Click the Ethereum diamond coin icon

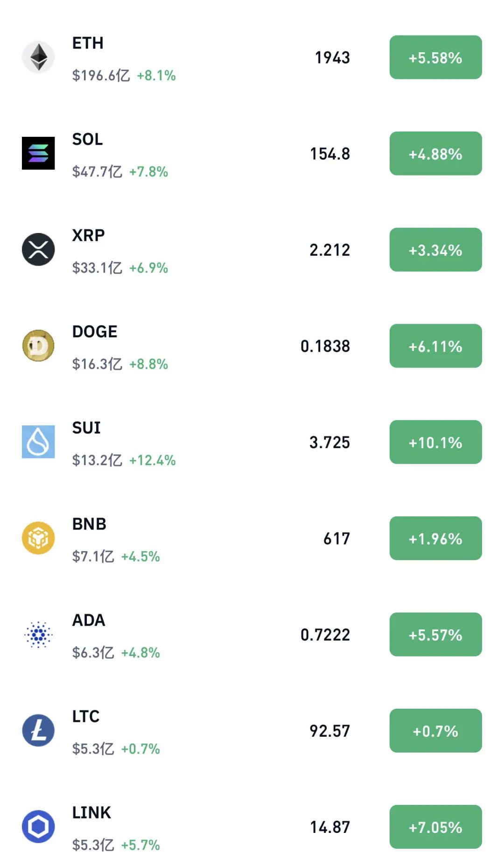coord(38,57)
